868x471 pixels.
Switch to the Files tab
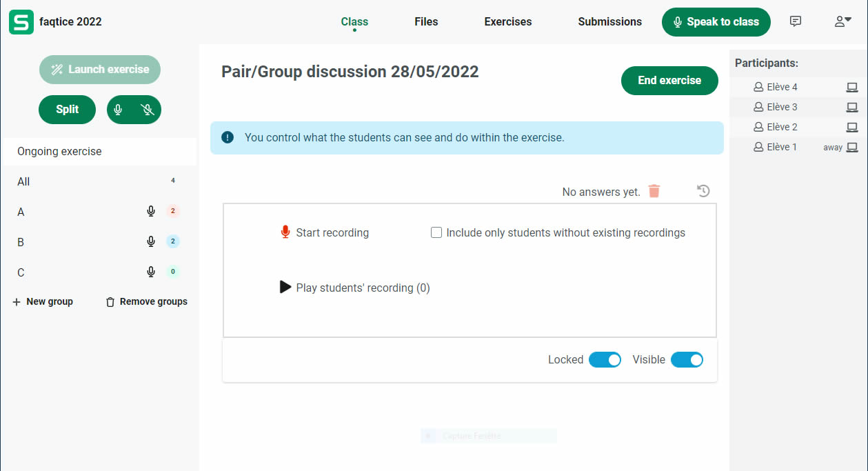(426, 22)
